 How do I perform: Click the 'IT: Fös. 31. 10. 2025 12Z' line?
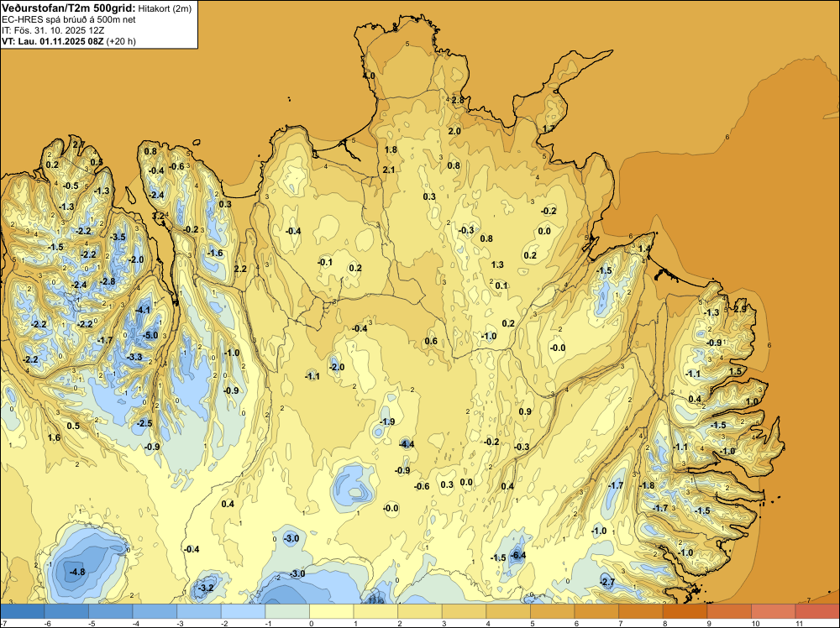[53, 30]
